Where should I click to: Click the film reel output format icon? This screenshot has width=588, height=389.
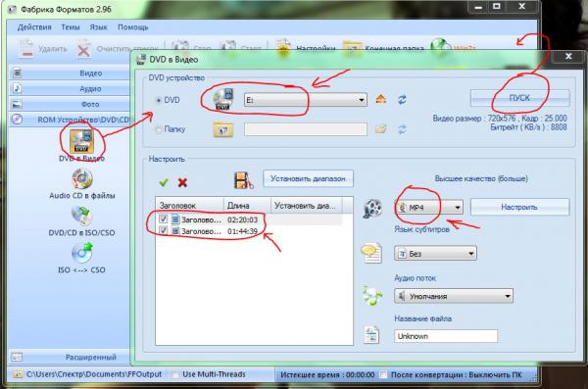(x=372, y=208)
